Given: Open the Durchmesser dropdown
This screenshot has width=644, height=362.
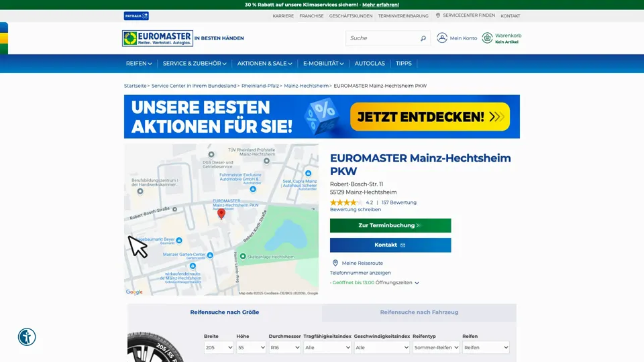Looking at the screenshot, I should pyautogui.click(x=284, y=347).
